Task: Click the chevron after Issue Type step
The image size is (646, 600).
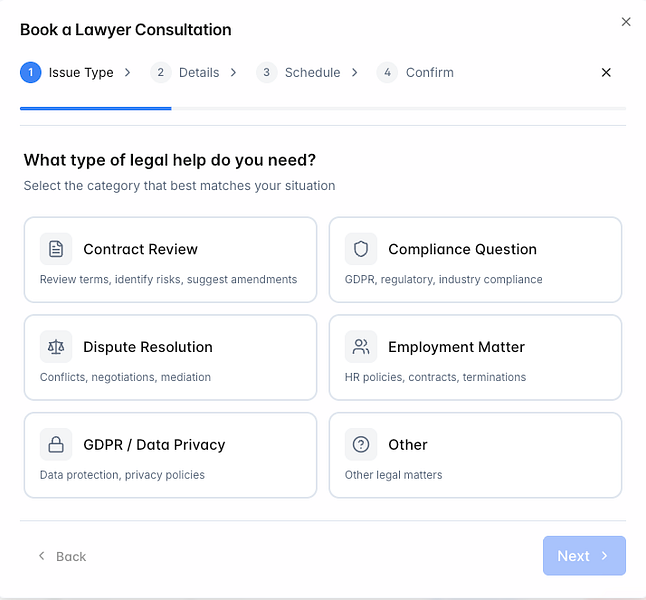Action: [x=128, y=72]
